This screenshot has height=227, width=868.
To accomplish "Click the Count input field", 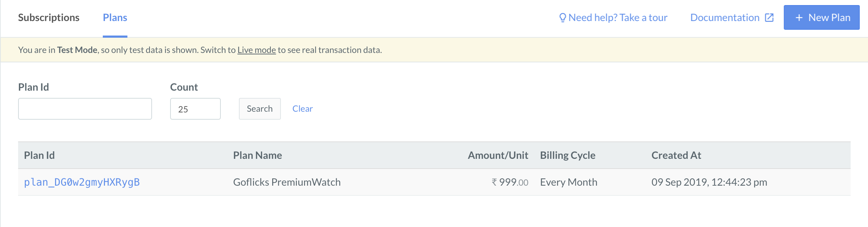I will pos(195,109).
